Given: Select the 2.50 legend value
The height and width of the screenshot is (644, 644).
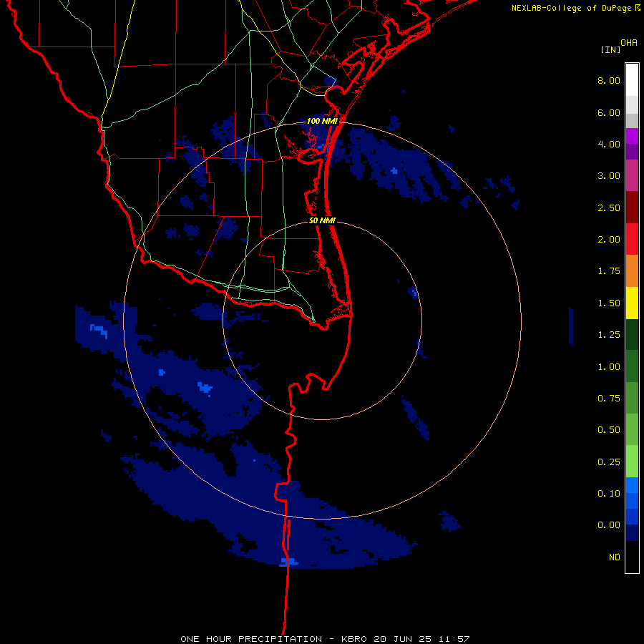Looking at the screenshot, I should coord(609,208).
